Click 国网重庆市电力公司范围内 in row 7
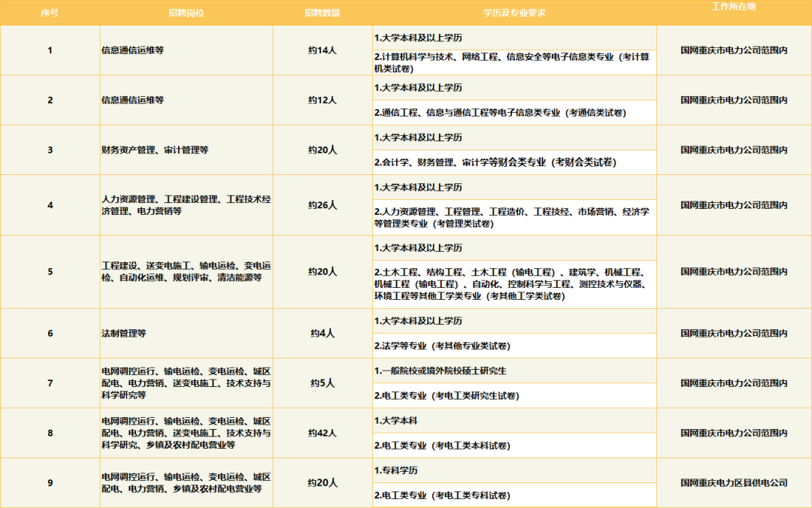Screen dimensions: 812x508 (734, 383)
